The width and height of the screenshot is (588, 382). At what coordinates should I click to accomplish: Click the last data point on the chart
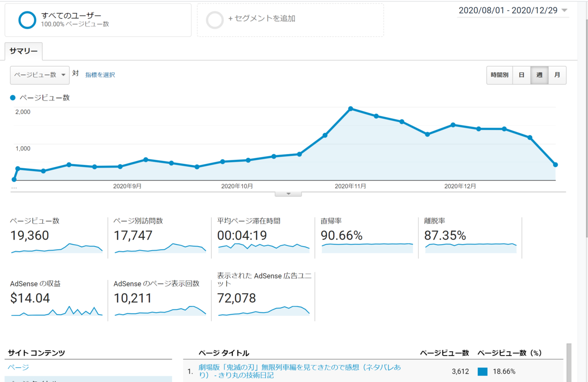(556, 165)
